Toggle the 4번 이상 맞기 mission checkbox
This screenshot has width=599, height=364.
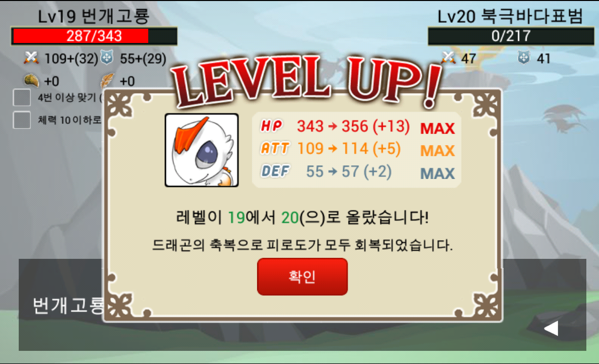22,97
